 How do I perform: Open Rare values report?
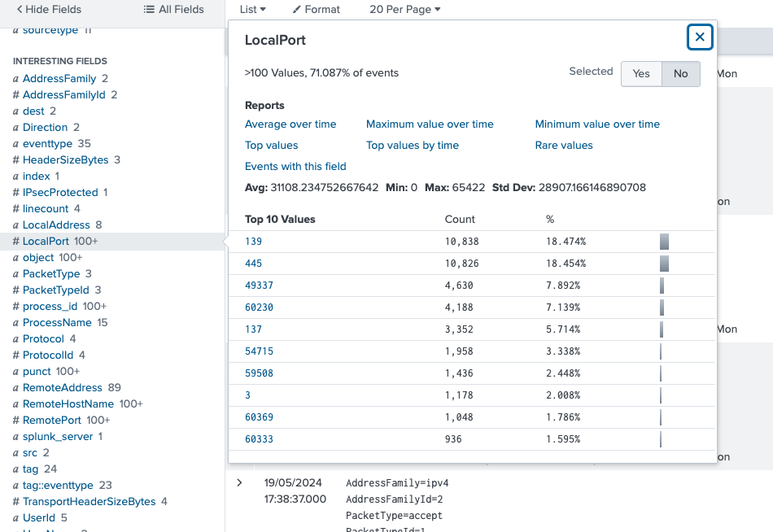tap(564, 146)
